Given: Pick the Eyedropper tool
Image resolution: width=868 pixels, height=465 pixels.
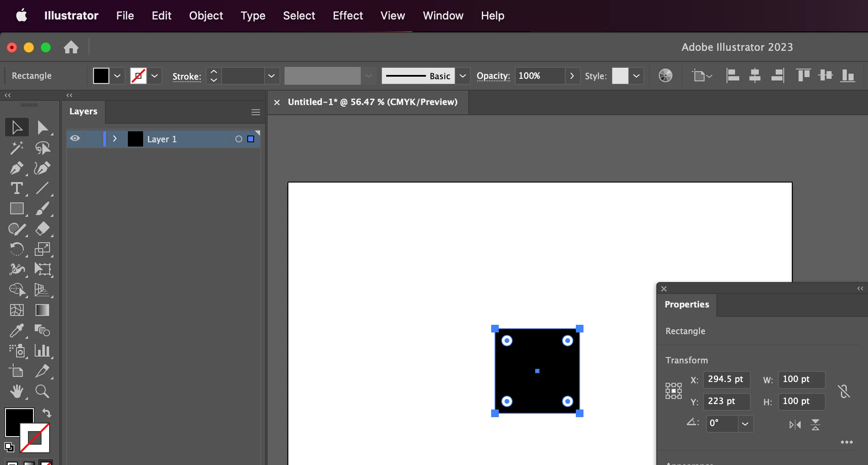Looking at the screenshot, I should point(17,331).
